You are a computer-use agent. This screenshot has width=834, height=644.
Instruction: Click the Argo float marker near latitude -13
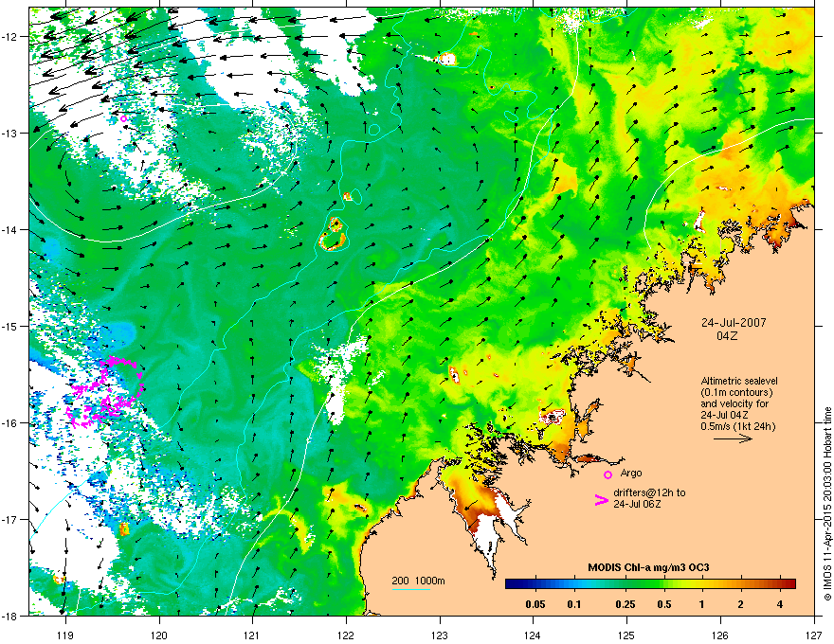[124, 118]
